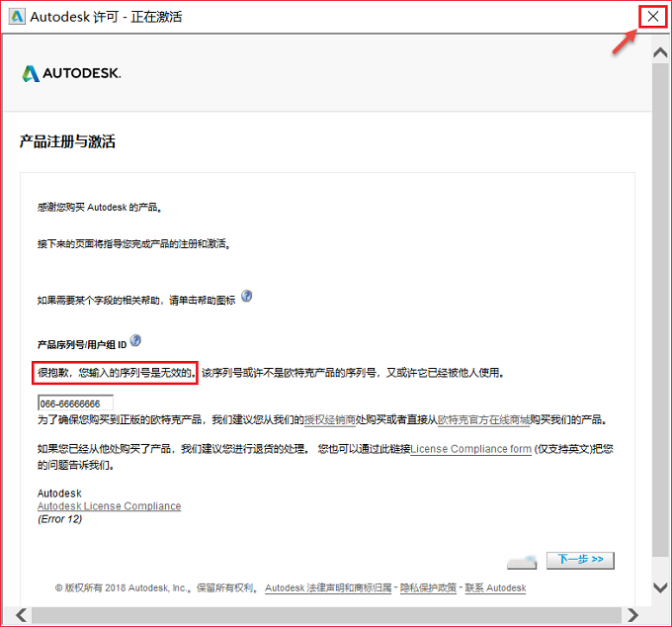This screenshot has width=672, height=627.
Task: Click the Autodesk app icon in title bar
Action: pyautogui.click(x=17, y=17)
